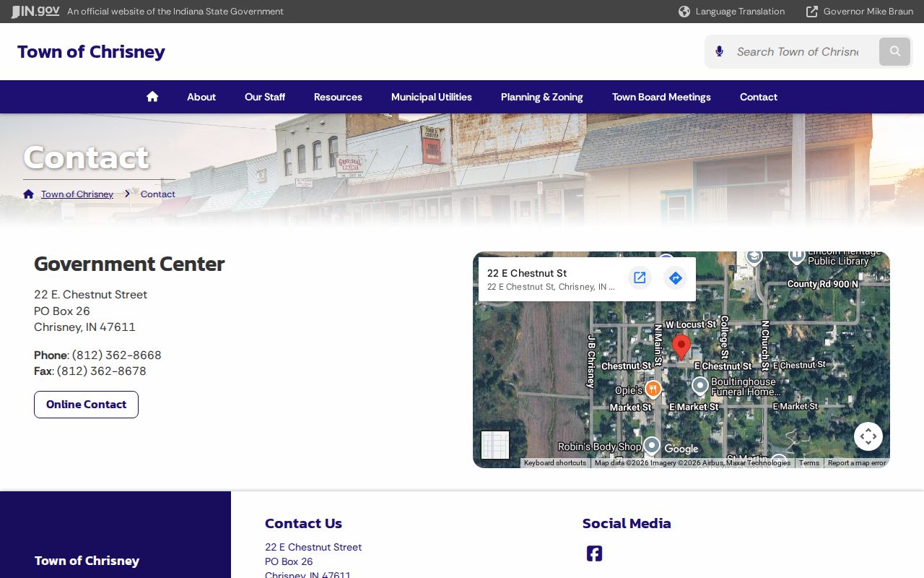
Task: Go to Home via house icon in navbar
Action: (152, 97)
